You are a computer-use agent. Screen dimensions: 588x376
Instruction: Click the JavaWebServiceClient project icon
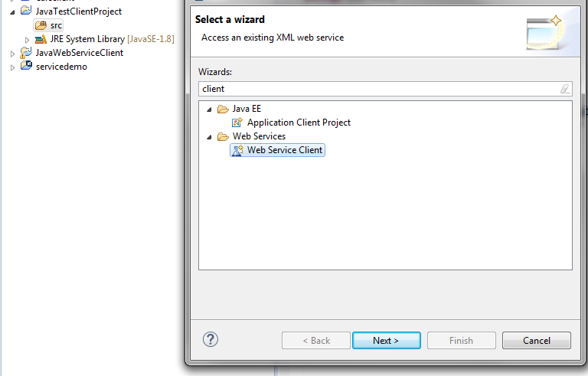[26, 53]
